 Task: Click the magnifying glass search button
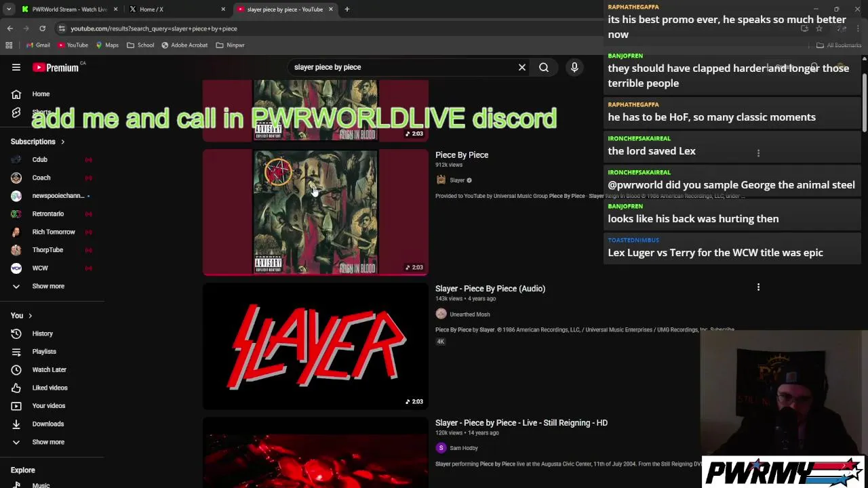coord(544,67)
